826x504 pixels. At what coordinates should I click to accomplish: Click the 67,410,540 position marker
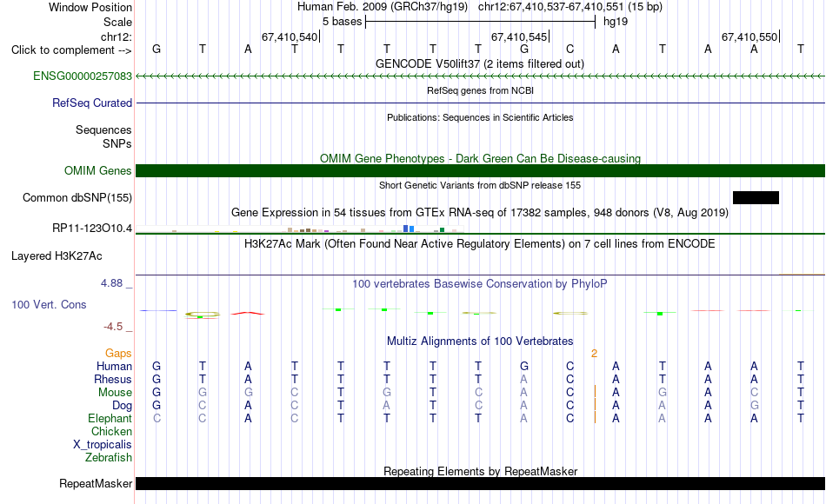pyautogui.click(x=290, y=36)
